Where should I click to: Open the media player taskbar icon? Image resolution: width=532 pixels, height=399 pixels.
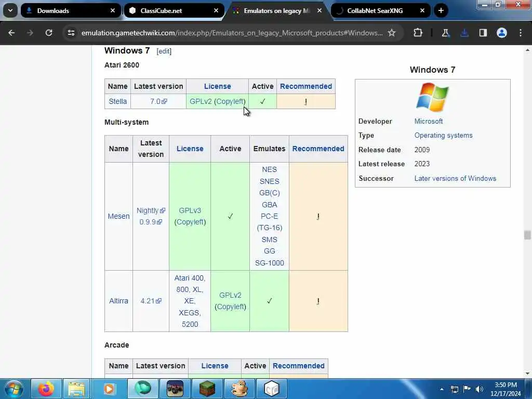click(109, 389)
